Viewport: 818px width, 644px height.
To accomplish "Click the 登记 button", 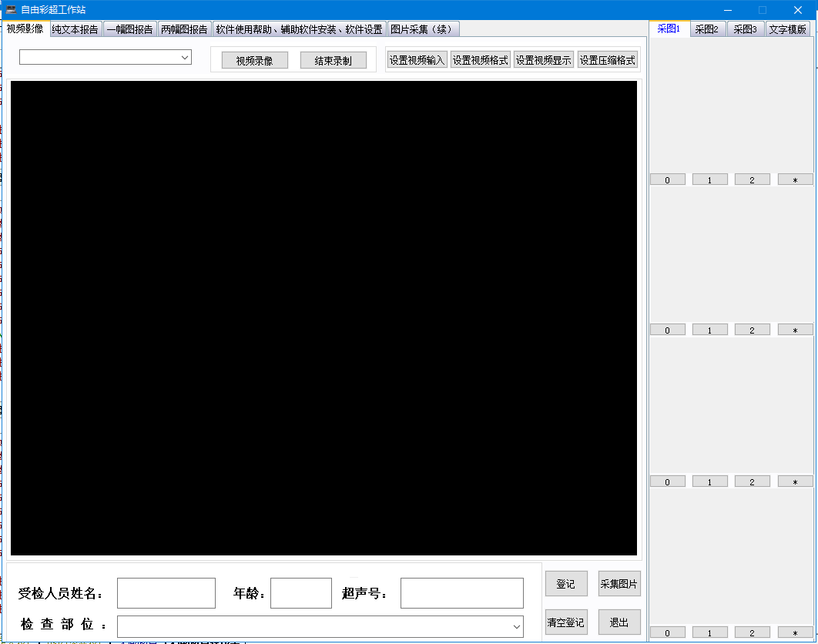I will [x=566, y=583].
